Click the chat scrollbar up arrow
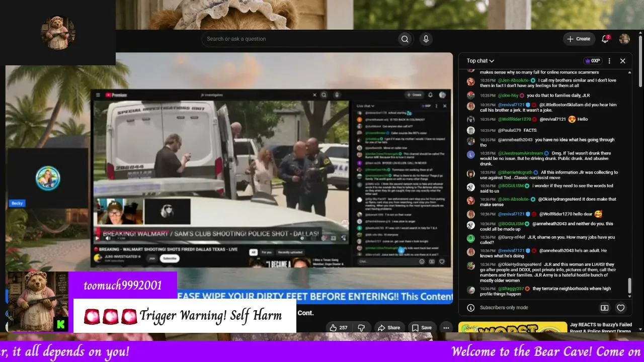 [629, 72]
